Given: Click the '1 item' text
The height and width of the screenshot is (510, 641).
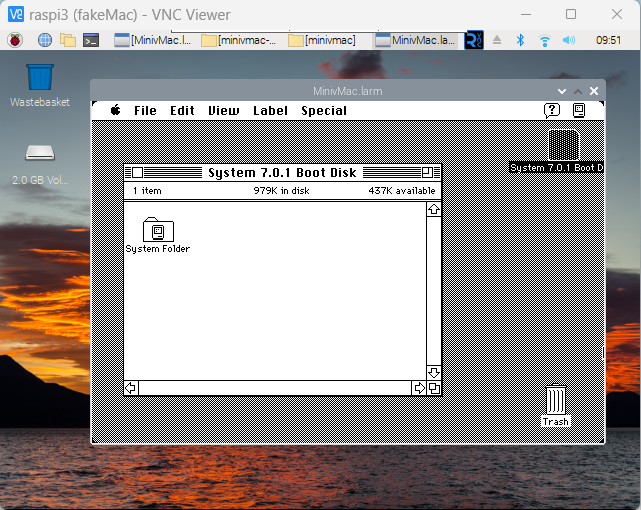Looking at the screenshot, I should pyautogui.click(x=147, y=191).
